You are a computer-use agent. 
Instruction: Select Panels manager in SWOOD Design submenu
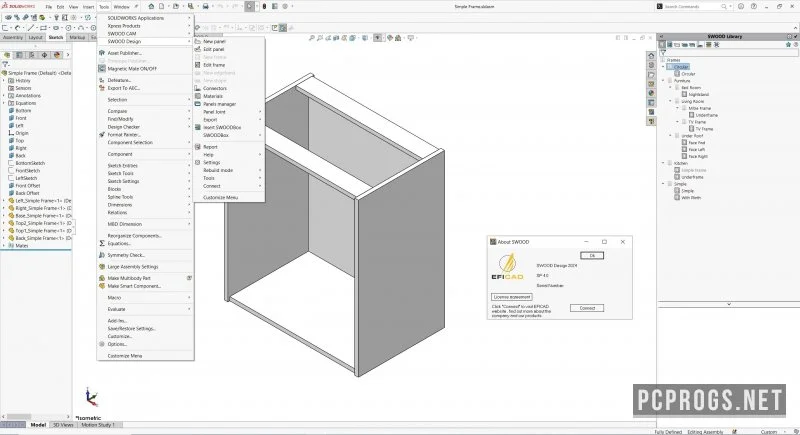pyautogui.click(x=219, y=104)
